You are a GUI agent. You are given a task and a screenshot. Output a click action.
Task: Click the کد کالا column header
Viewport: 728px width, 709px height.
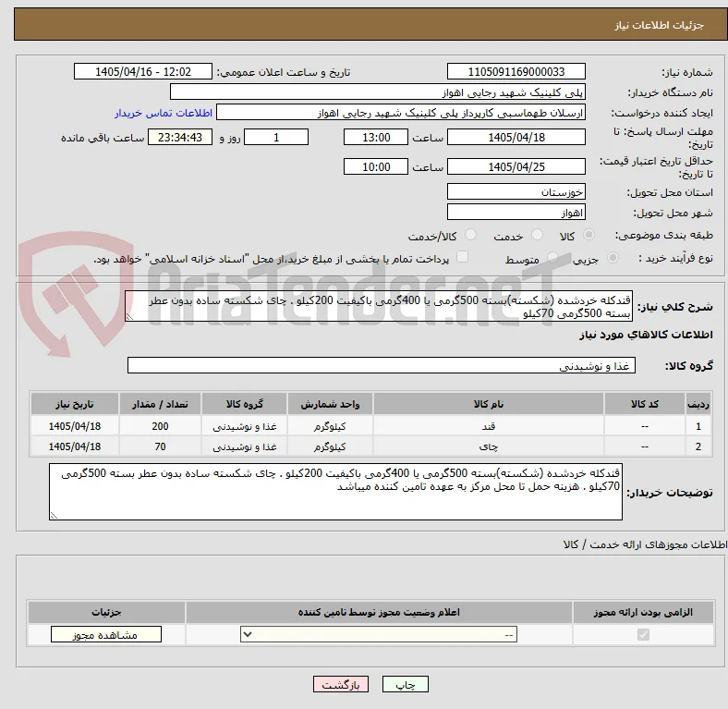[645, 404]
